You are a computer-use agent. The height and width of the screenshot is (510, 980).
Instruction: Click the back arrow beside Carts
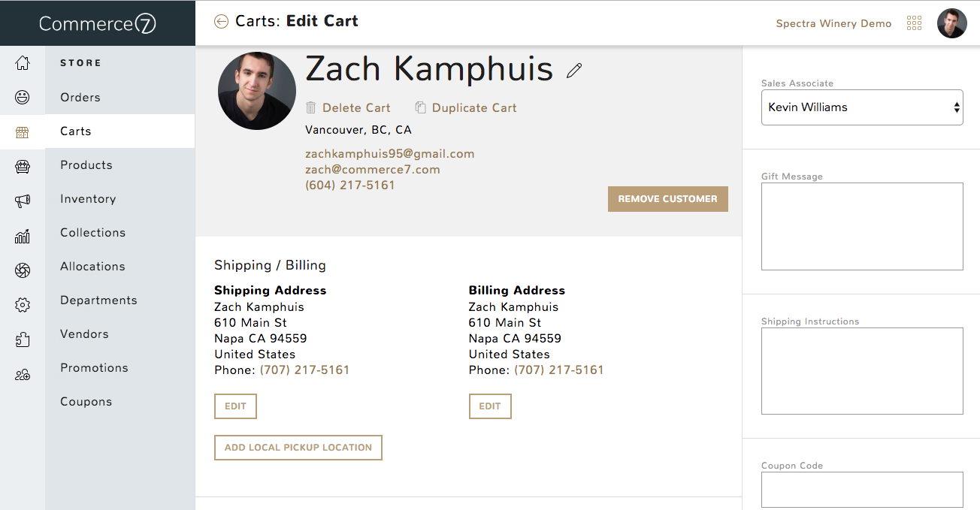[x=221, y=22]
